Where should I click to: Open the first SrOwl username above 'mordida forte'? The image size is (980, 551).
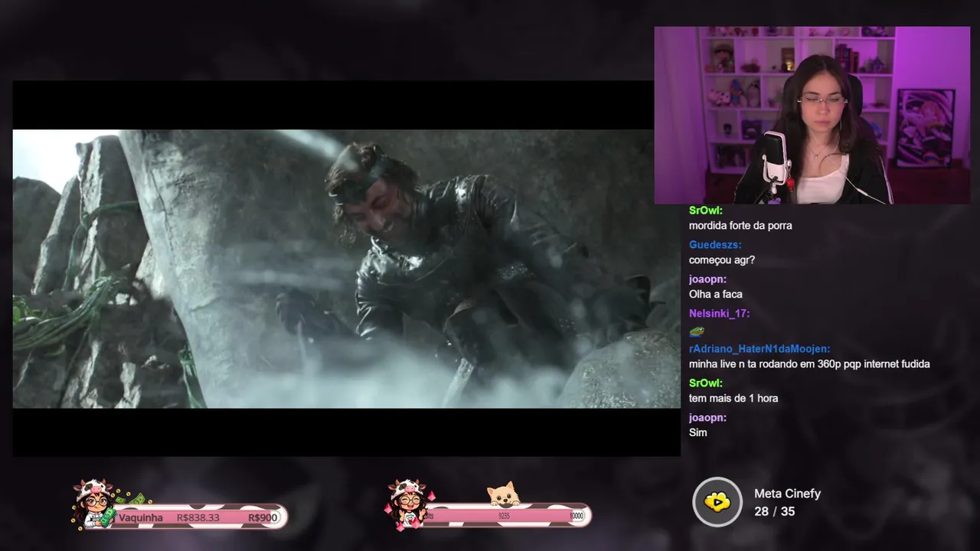pyautogui.click(x=706, y=210)
